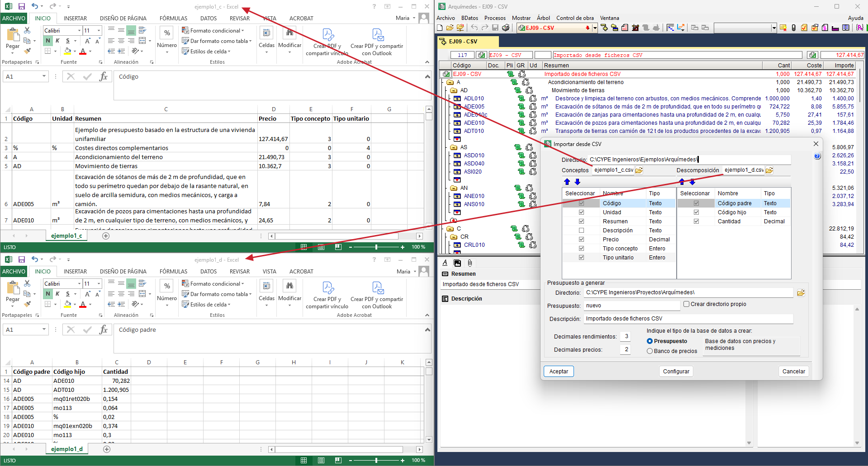868x466 pixels.
Task: Click the save icon in ejemplo1_d Excel
Action: coord(21,259)
